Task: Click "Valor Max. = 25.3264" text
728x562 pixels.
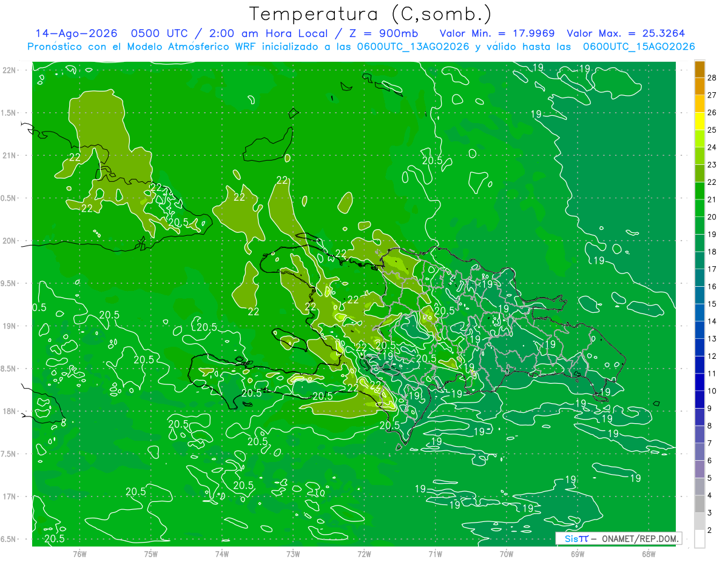Action: pos(626,33)
